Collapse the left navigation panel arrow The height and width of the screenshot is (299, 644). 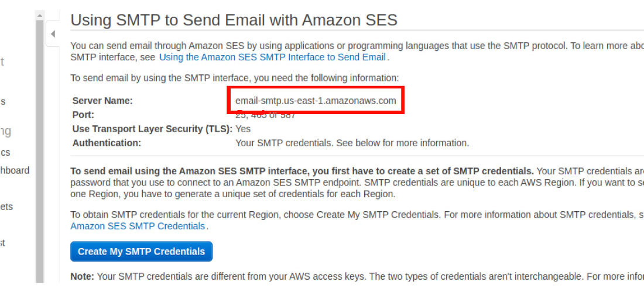coord(53,34)
